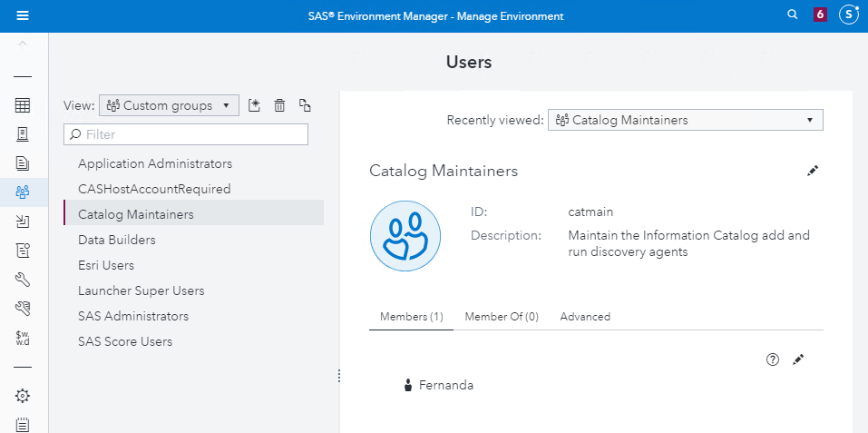Switch to the Member Of (0) tab
The image size is (868, 433).
click(x=502, y=317)
